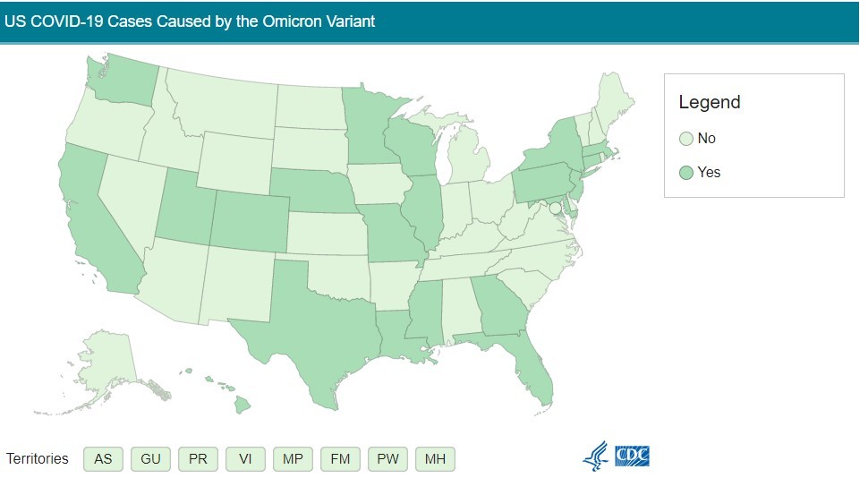Choose the PR territory button
This screenshot has height=495, width=868.
click(x=198, y=459)
